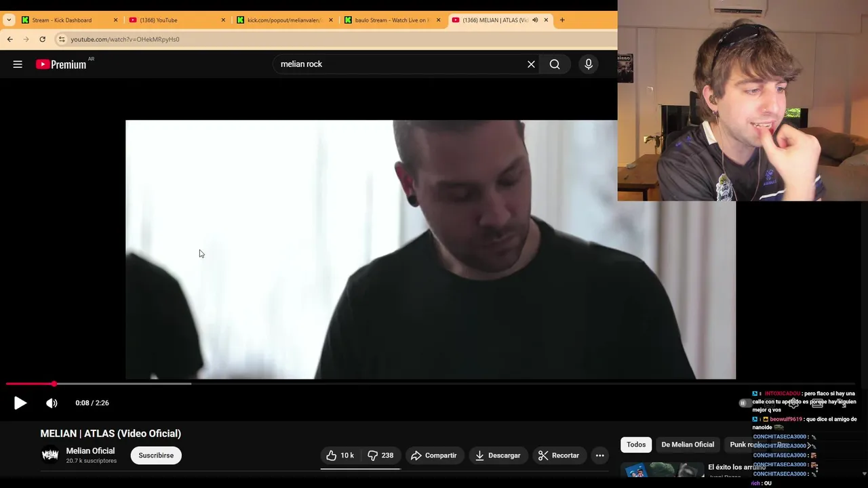868x488 pixels.
Task: Click the 20.7 k suscriptores text
Action: click(x=92, y=461)
